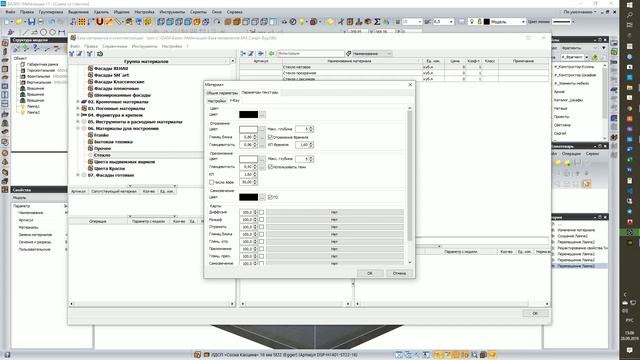Click OK in the materials database window
The height and width of the screenshot is (360, 640).
535,313
